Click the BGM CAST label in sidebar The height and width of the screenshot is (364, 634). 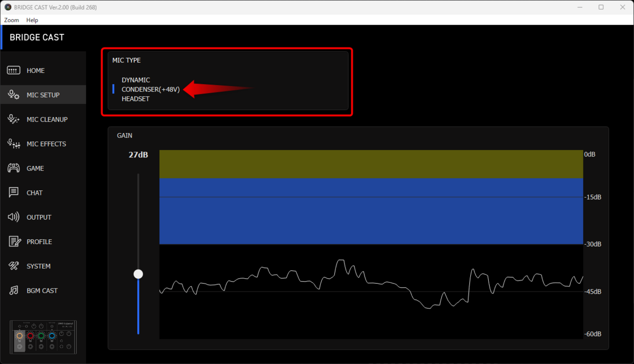click(x=42, y=291)
